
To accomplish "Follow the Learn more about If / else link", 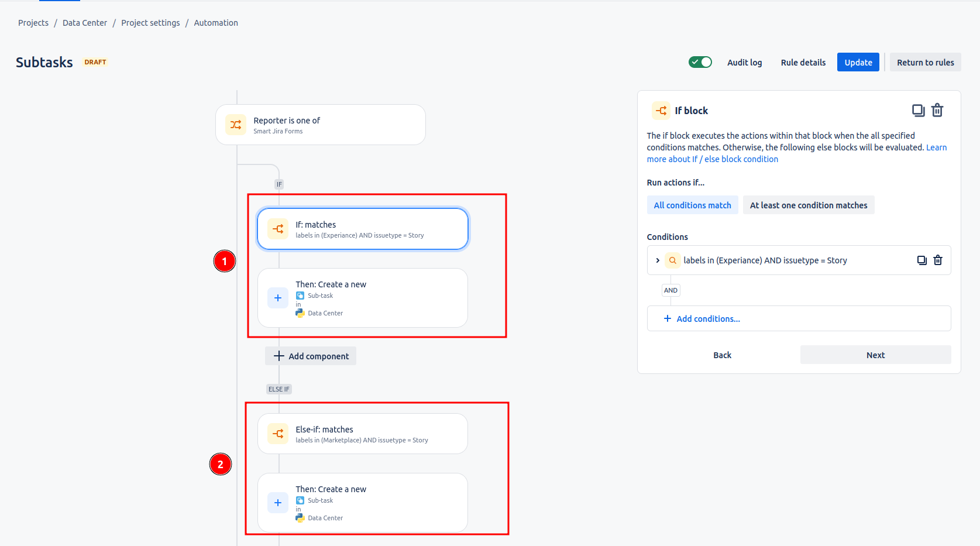I will pyautogui.click(x=712, y=159).
